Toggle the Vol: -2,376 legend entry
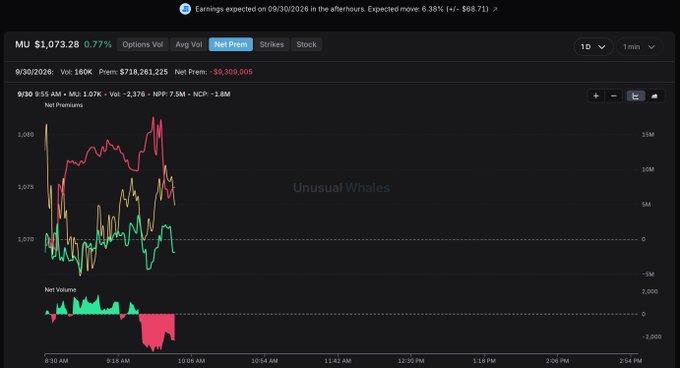The height and width of the screenshot is (368, 680). coord(127,94)
